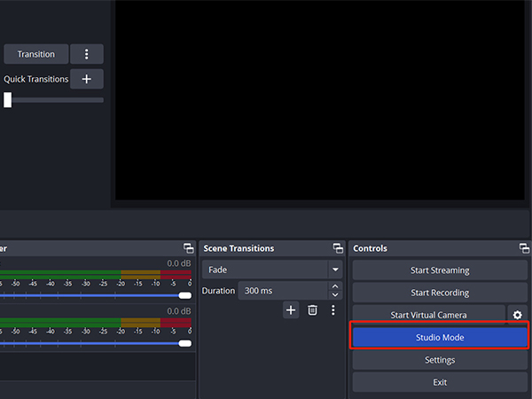Open OBS Settings
This screenshot has width=532, height=399.
440,360
